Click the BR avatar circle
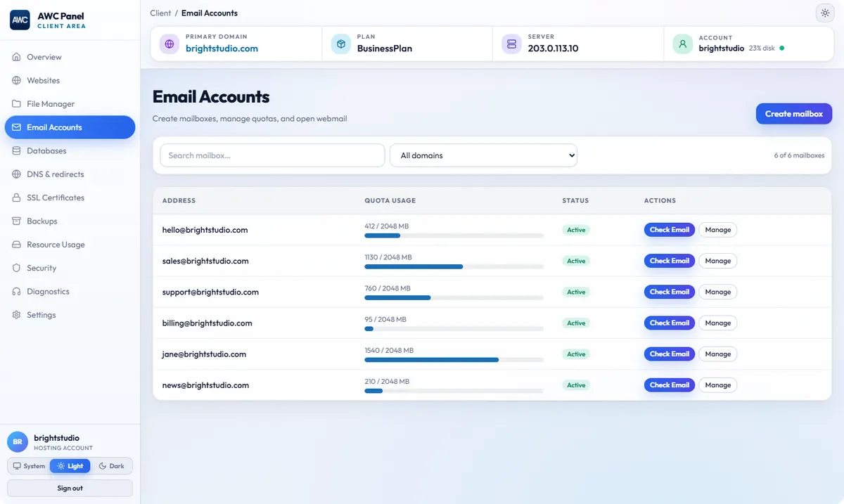 point(18,442)
